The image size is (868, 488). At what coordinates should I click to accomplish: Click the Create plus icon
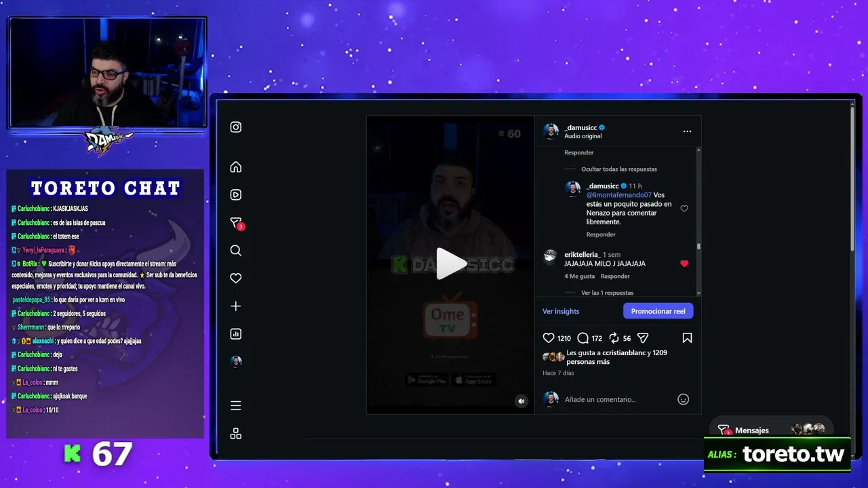click(x=235, y=306)
